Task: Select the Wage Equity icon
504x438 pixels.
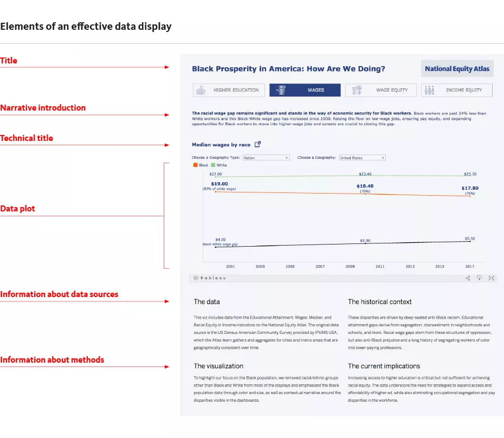Action: coord(357,90)
